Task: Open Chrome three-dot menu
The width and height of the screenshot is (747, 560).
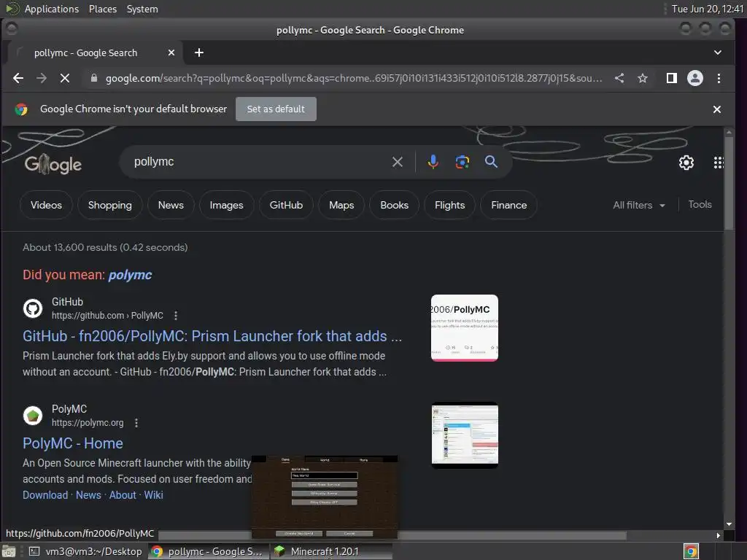Action: [719, 78]
